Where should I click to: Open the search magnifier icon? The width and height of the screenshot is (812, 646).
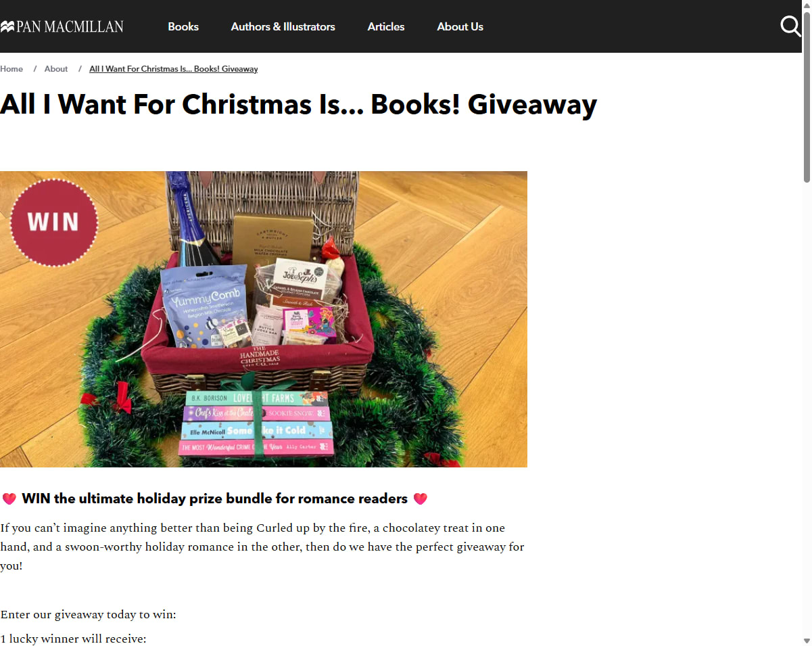tap(790, 26)
